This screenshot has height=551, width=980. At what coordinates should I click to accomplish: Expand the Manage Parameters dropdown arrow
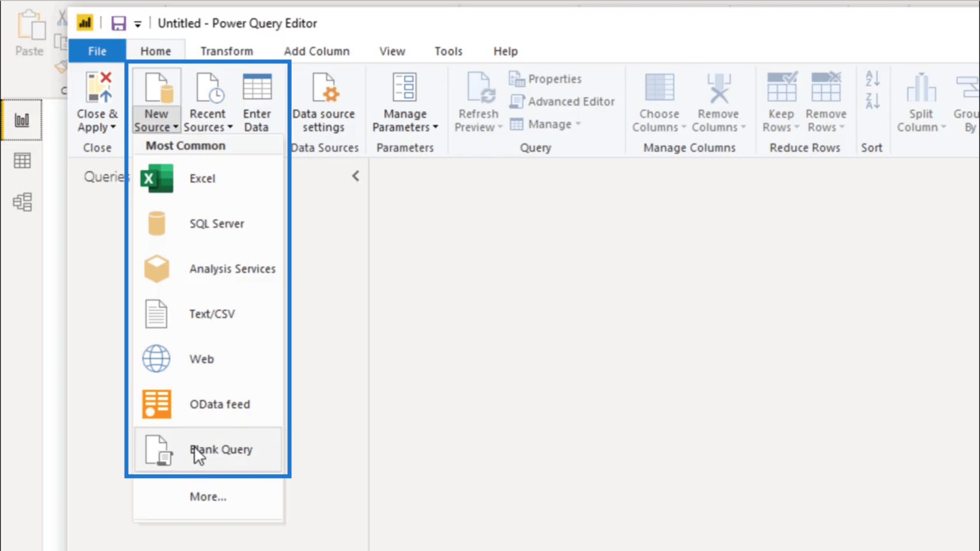435,127
